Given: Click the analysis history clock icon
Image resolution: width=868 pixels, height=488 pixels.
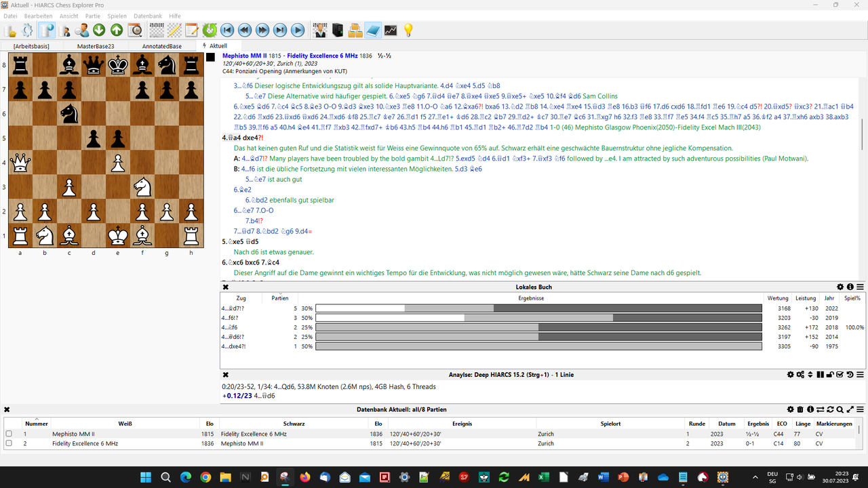Looking at the screenshot, I should (x=850, y=375).
